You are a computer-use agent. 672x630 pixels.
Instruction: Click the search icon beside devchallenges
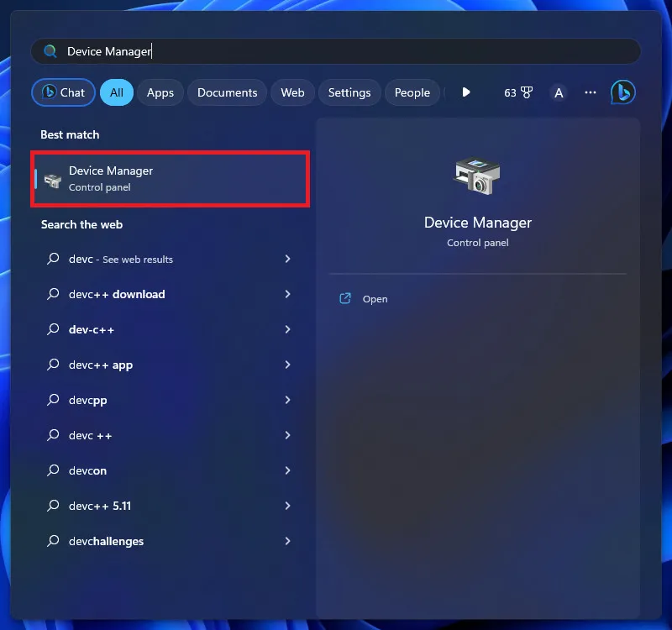53,541
